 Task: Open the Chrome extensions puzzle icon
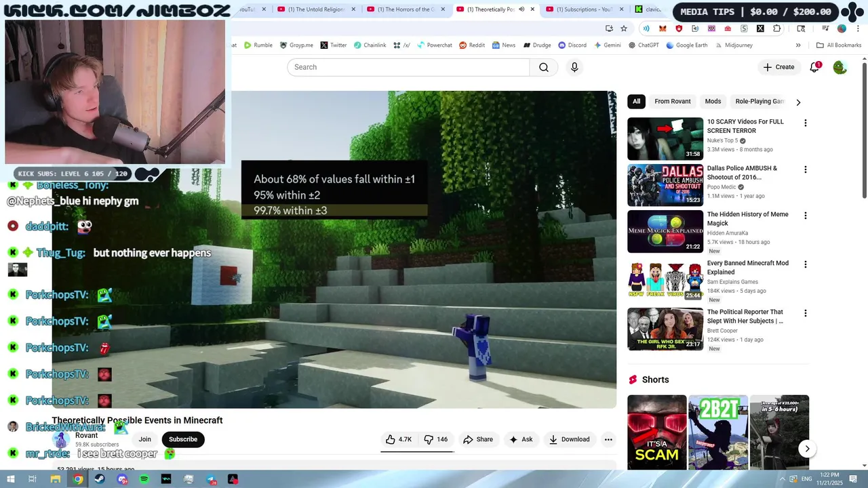[x=776, y=28]
